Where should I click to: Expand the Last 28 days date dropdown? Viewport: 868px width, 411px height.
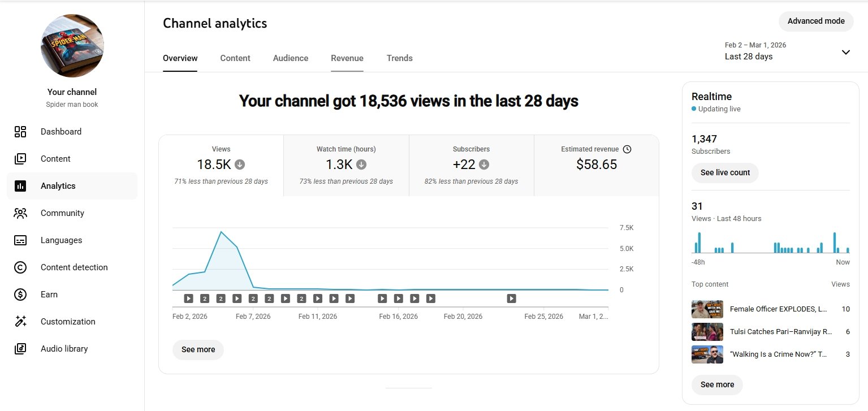point(845,52)
